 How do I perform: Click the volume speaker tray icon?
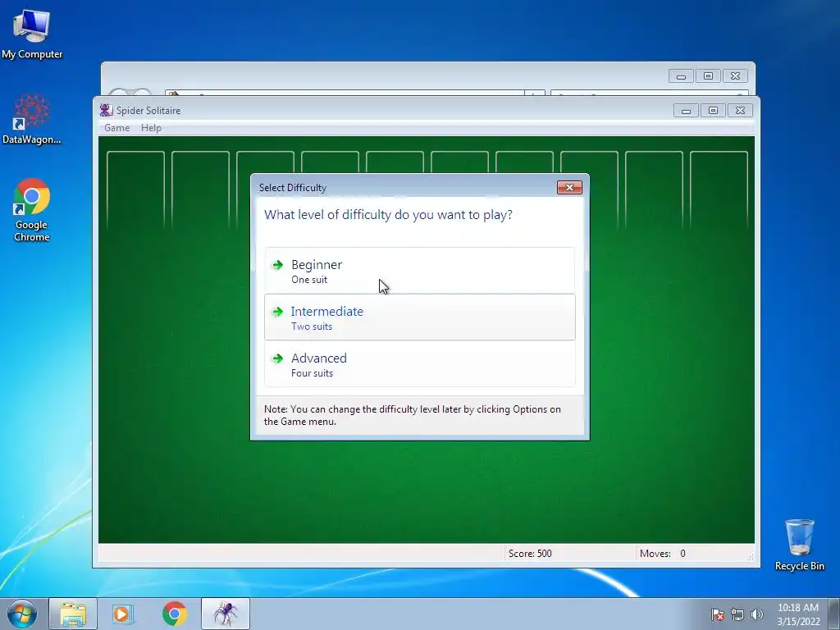(x=756, y=614)
